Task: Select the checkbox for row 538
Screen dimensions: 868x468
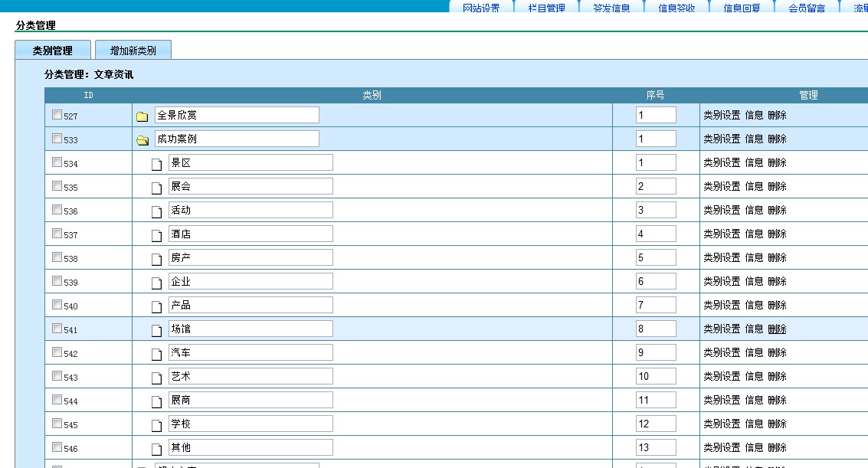Action: [x=57, y=257]
